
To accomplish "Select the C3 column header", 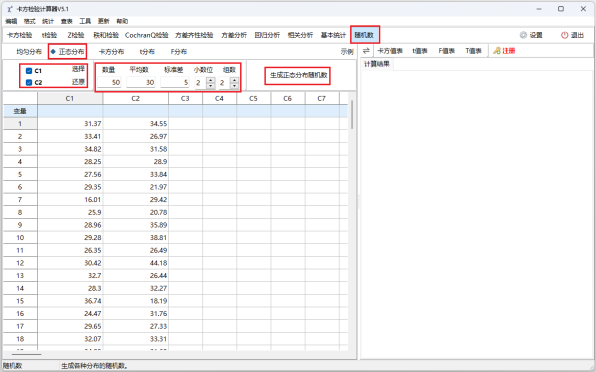I will tap(185, 98).
